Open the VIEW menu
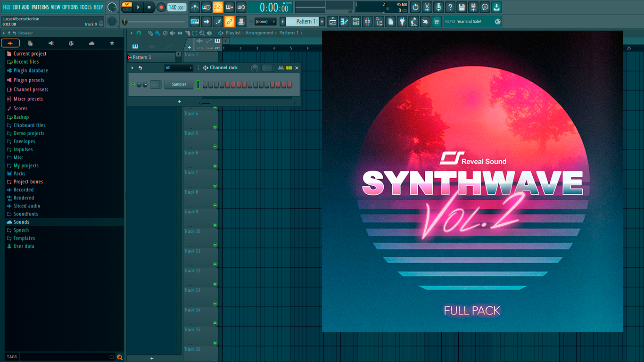The image size is (644, 362). 56,7
